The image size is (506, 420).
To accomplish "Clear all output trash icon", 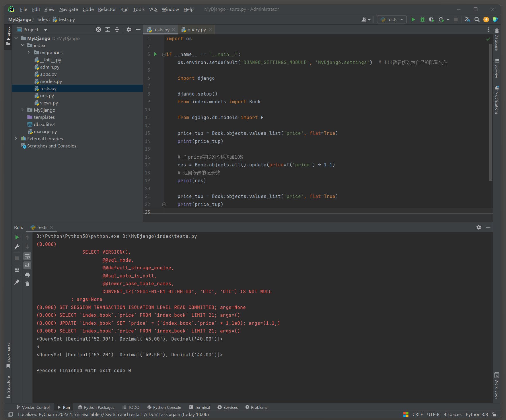I will pos(27,284).
